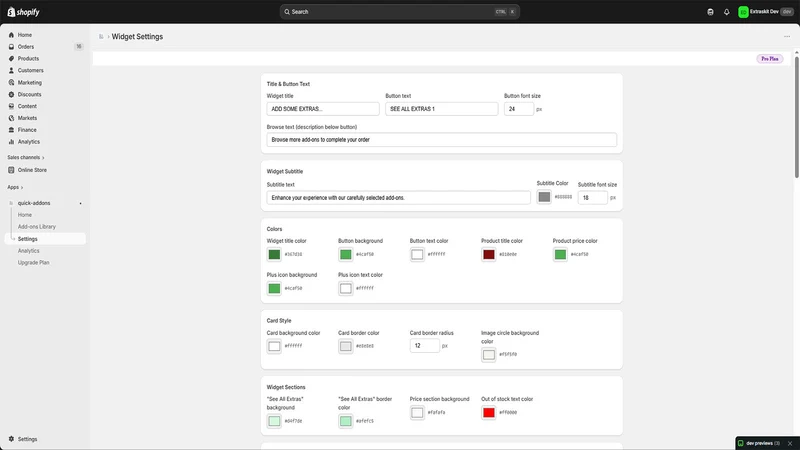
Task: Click the Markets globe icon
Action: [x=11, y=118]
